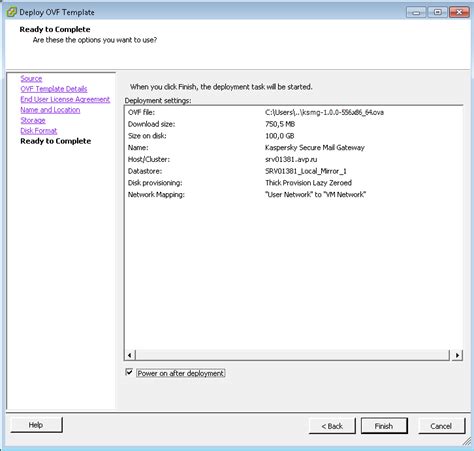Maximize the Deploy OVF Template window
Viewport: 474px width, 451px height.
pyautogui.click(x=437, y=12)
